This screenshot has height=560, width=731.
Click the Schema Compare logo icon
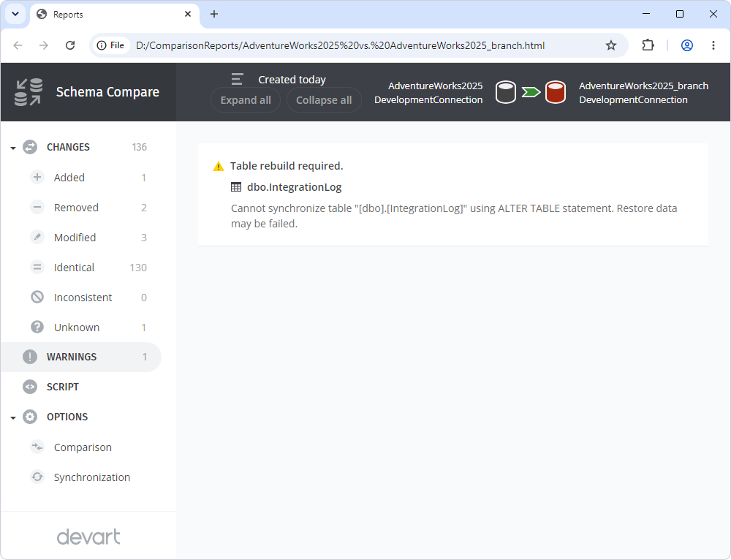point(29,92)
